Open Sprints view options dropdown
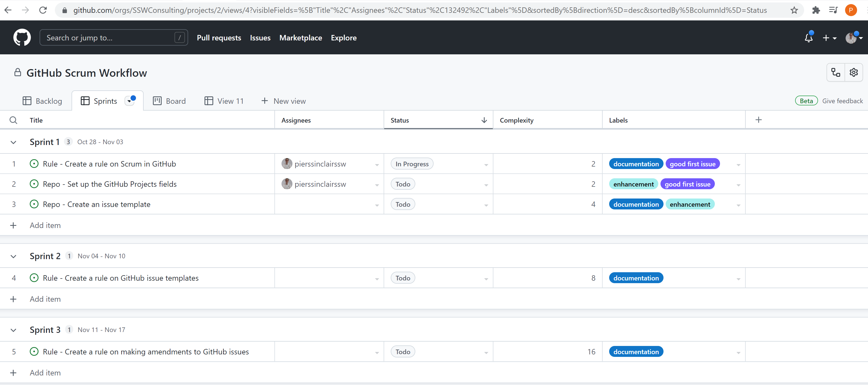The height and width of the screenshot is (385, 868). point(129,101)
